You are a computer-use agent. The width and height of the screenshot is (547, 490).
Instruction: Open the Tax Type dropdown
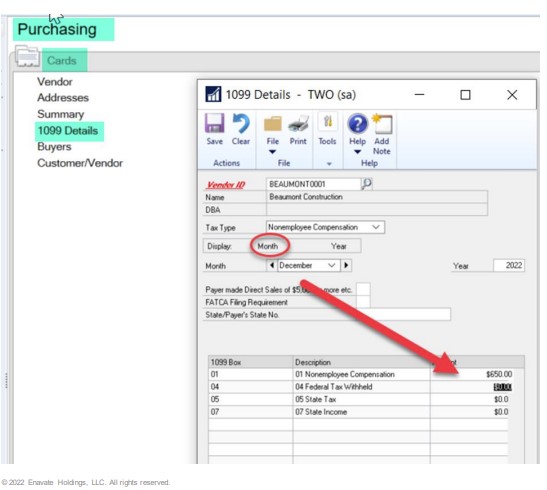(x=376, y=227)
